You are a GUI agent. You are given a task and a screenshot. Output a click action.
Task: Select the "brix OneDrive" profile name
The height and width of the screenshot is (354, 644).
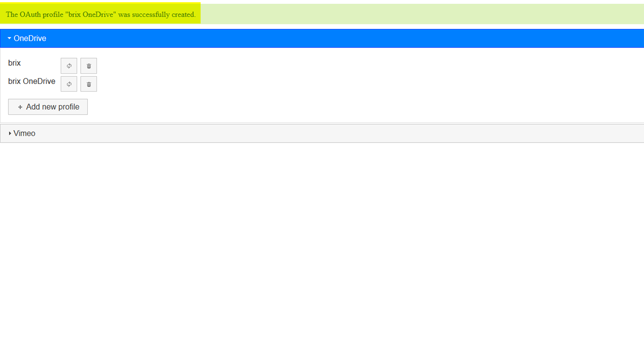point(32,81)
